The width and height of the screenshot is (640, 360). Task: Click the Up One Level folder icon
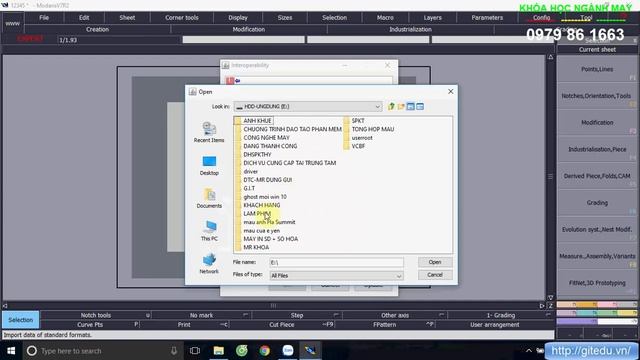click(x=391, y=107)
